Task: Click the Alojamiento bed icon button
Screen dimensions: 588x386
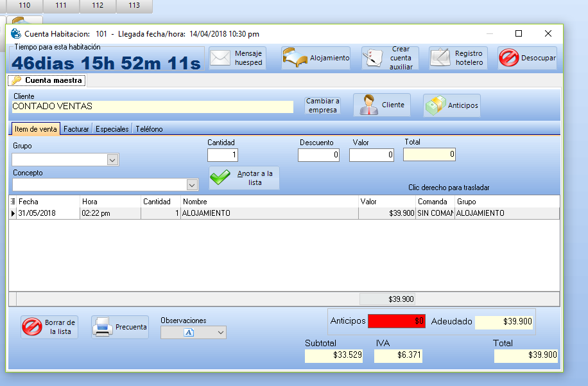Action: (316, 58)
